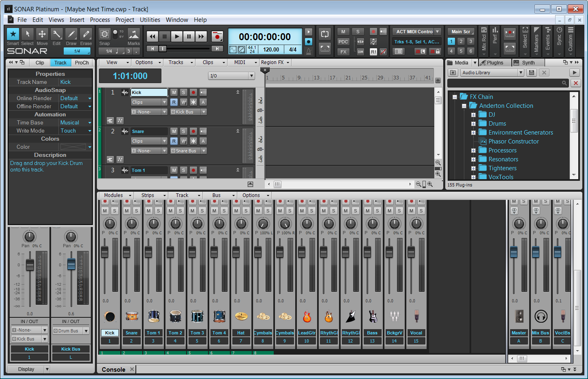Image resolution: width=588 pixels, height=379 pixels.
Task: Switch to the ProCh inspector tab
Action: (x=82, y=63)
